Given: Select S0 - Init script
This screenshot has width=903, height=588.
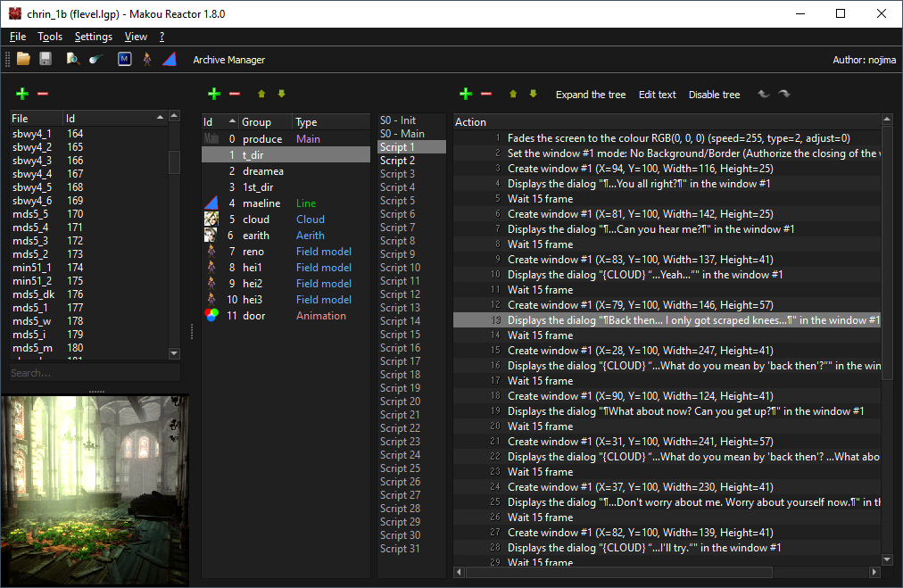Looking at the screenshot, I should [411, 120].
